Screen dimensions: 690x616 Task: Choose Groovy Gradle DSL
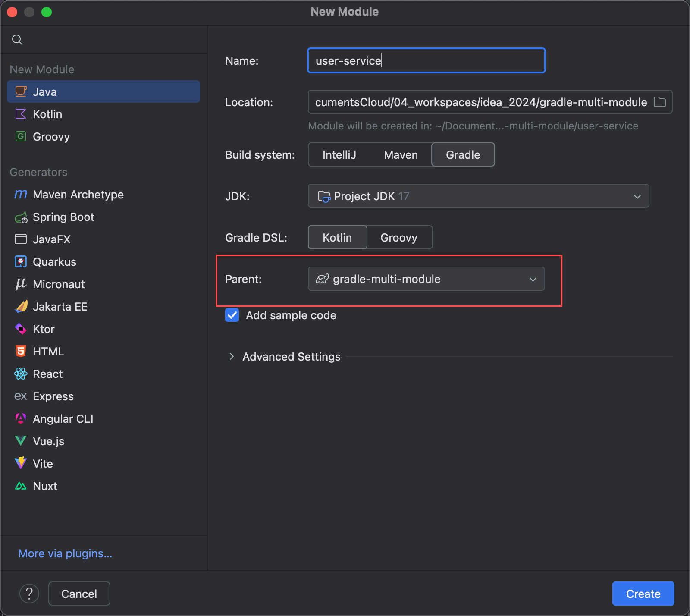point(399,238)
